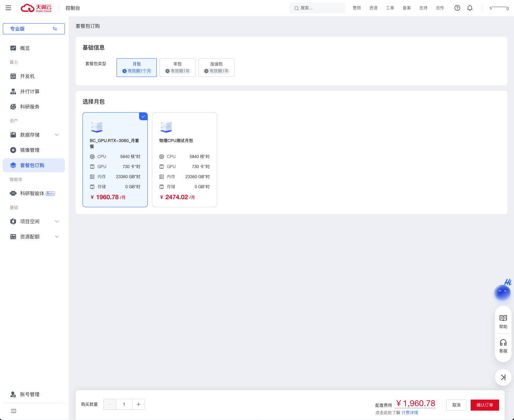Select the 月包 package type
The width and height of the screenshot is (514, 420).
pyautogui.click(x=137, y=68)
